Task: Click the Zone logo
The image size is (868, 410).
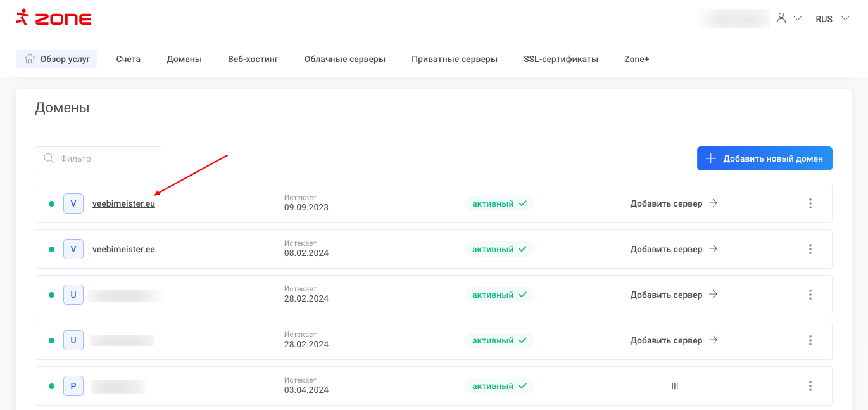Action: pyautogui.click(x=54, y=18)
